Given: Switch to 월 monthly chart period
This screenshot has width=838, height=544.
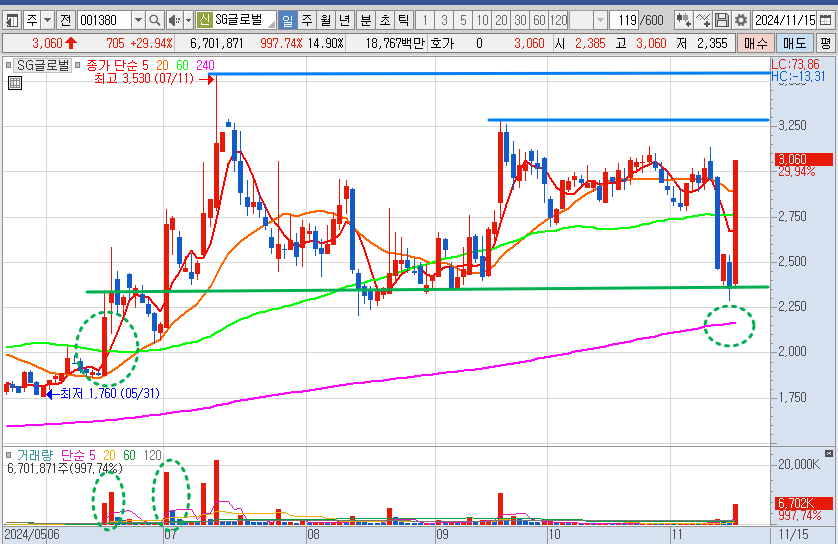Looking at the screenshot, I should tap(325, 21).
